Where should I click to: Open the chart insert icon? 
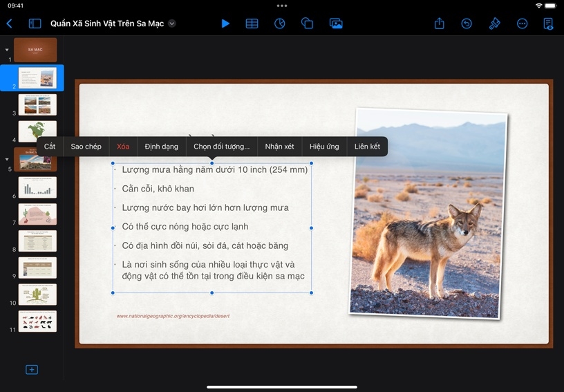tap(279, 24)
